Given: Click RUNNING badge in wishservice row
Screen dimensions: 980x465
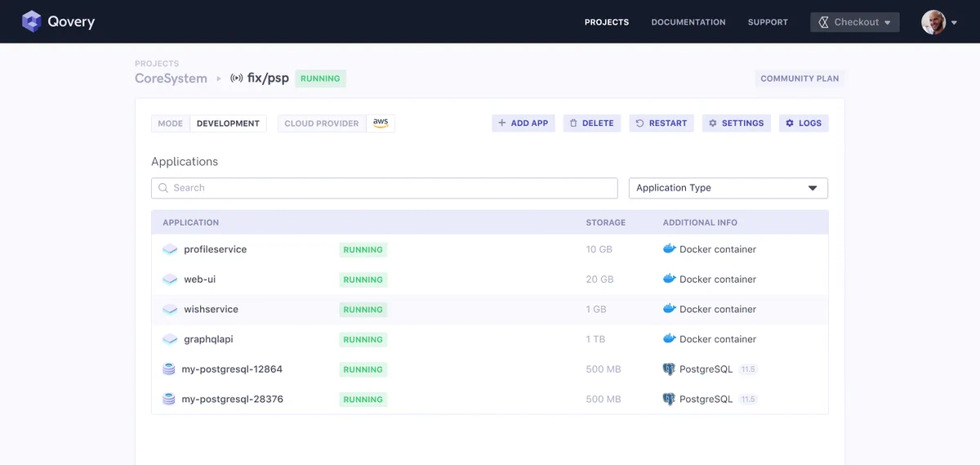Looking at the screenshot, I should (x=363, y=310).
